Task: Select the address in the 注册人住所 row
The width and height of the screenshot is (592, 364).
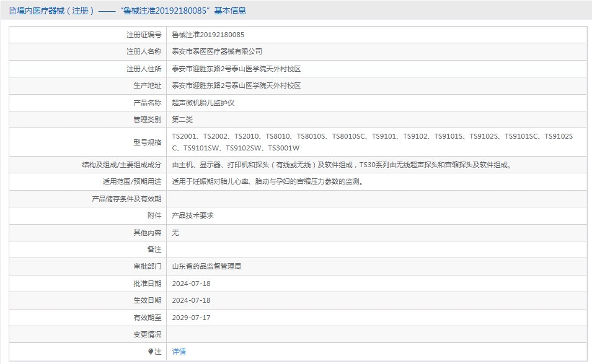Action: click(236, 69)
